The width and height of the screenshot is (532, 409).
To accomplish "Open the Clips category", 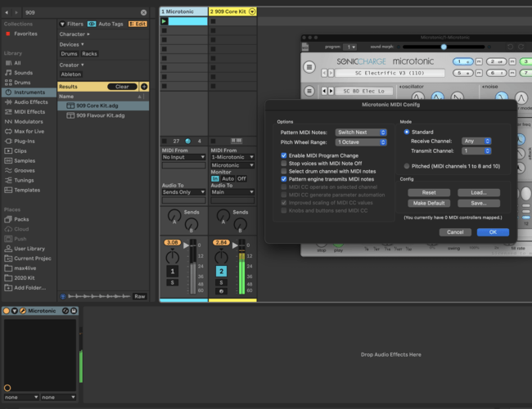I will click(20, 151).
